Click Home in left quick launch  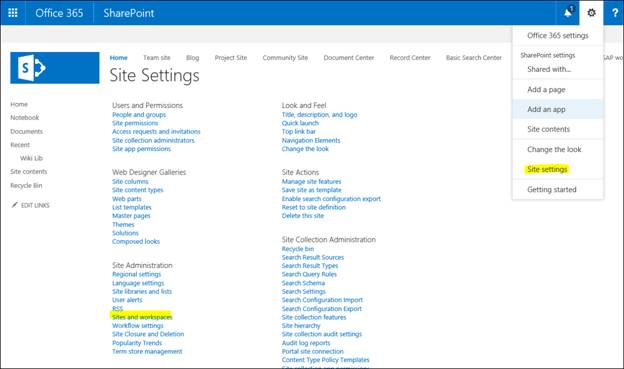(19, 104)
